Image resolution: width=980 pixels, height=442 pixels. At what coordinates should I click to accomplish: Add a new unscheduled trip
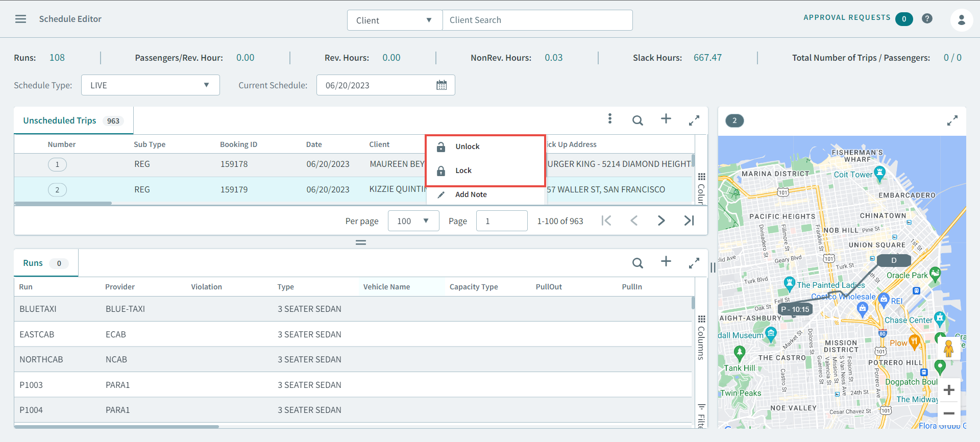click(x=666, y=119)
